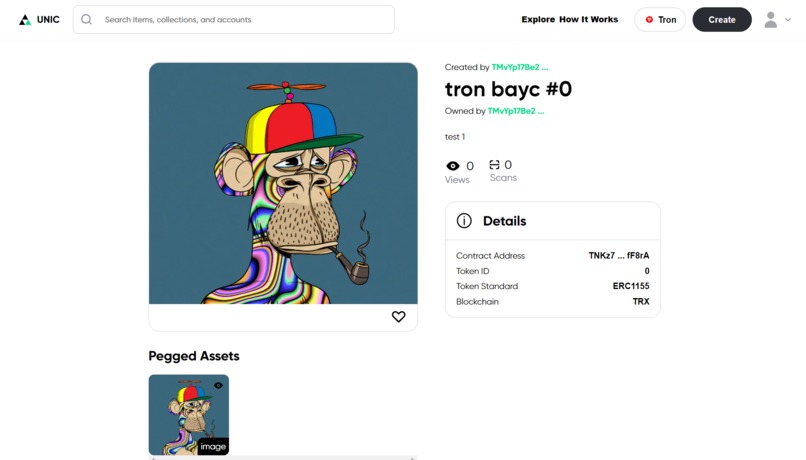Like the NFT with heart icon
This screenshot has width=806, height=460.
(x=398, y=317)
